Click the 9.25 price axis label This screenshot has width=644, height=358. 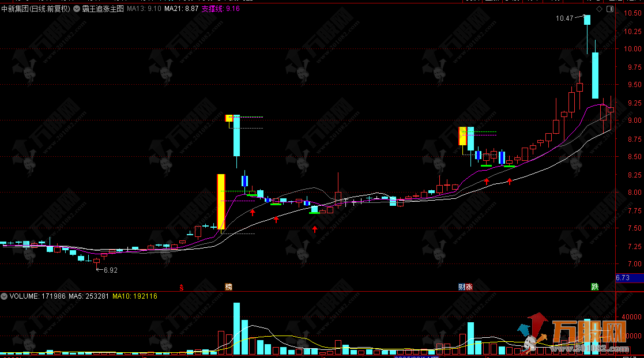click(635, 103)
